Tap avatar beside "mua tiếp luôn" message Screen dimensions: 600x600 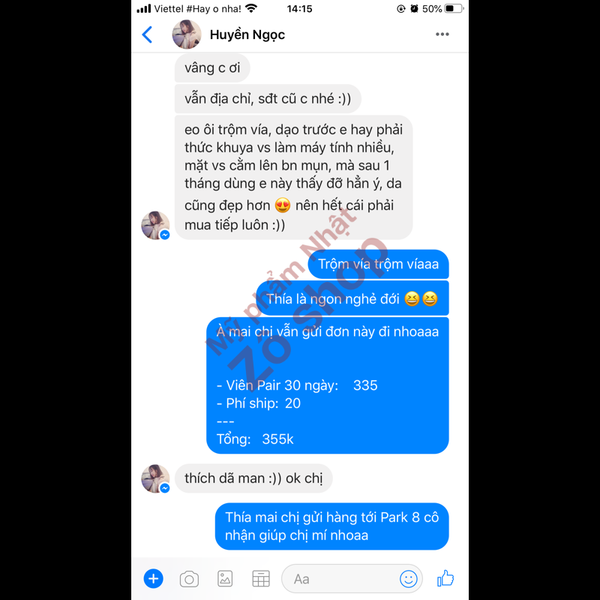(155, 225)
